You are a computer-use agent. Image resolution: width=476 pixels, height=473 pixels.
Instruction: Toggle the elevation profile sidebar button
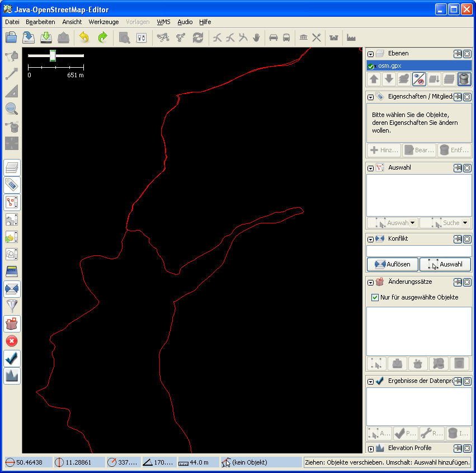(x=12, y=376)
